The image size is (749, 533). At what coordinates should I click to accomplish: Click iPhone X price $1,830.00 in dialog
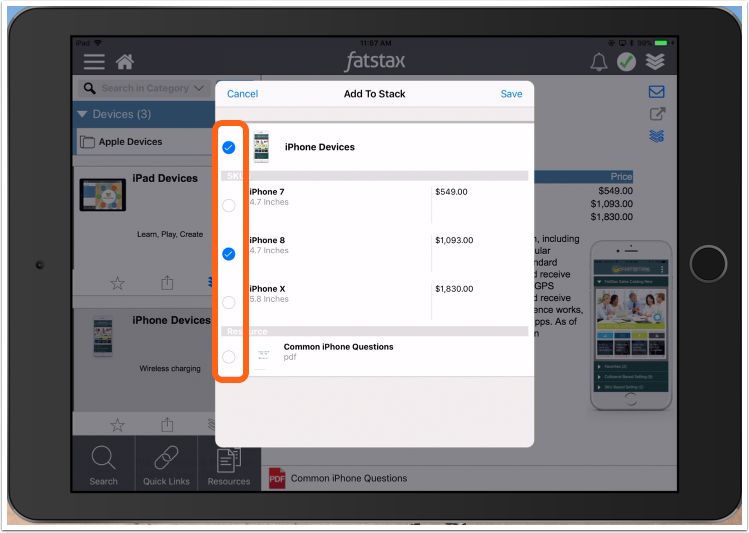click(454, 288)
